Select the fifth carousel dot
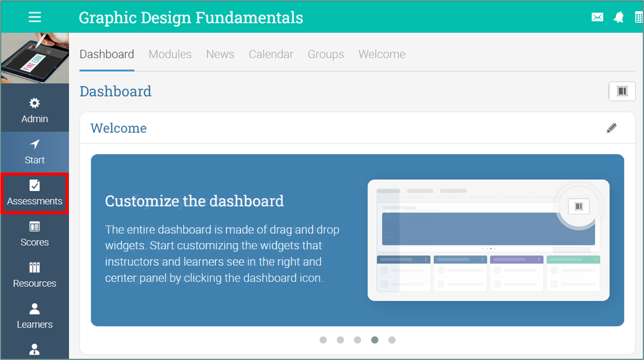This screenshot has height=360, width=644. pos(392,340)
